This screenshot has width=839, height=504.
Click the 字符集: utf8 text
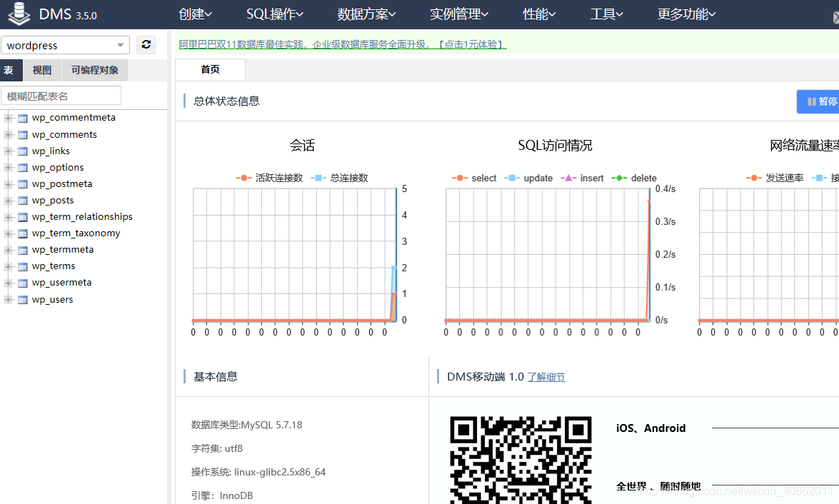[216, 448]
